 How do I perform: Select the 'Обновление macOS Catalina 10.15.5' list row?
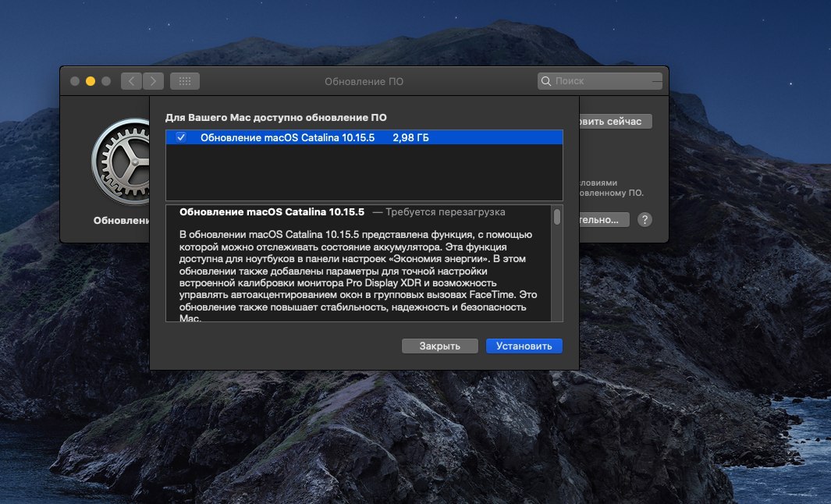[364, 137]
